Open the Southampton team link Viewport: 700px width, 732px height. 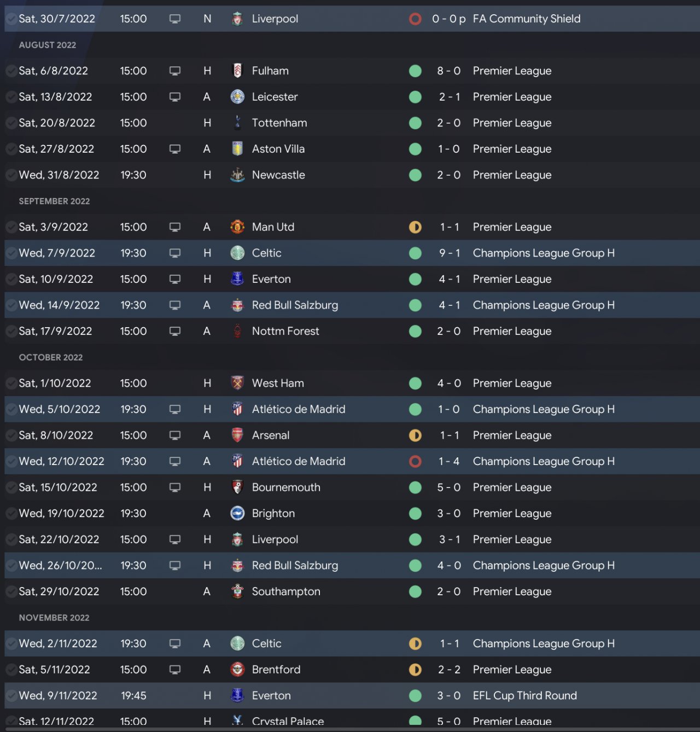(x=286, y=591)
